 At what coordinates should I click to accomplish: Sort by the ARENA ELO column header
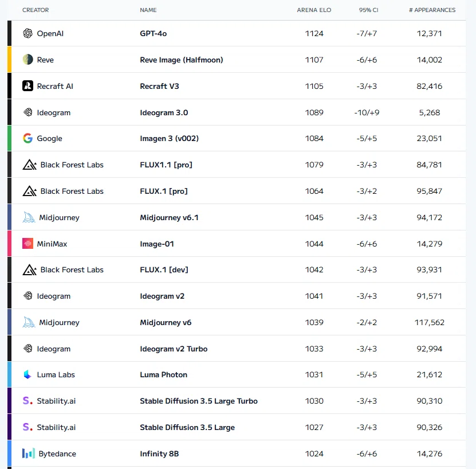pyautogui.click(x=314, y=10)
